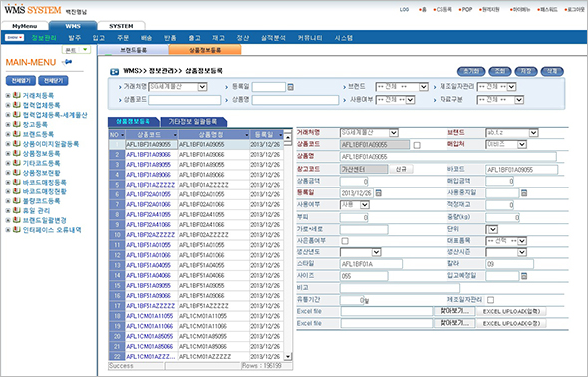The width and height of the screenshot is (588, 377).
Task: Click the 조회 button
Action: tap(500, 71)
